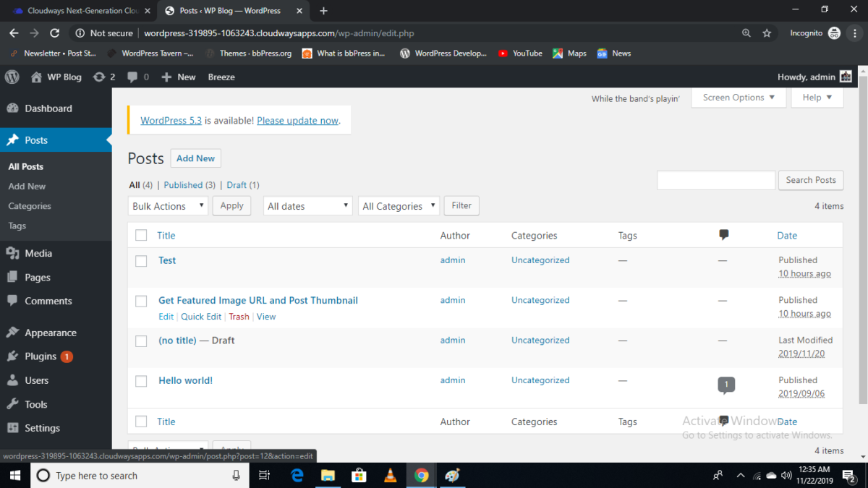Image resolution: width=868 pixels, height=488 pixels.
Task: Launch VLC media player from the taskbar
Action: (390, 475)
